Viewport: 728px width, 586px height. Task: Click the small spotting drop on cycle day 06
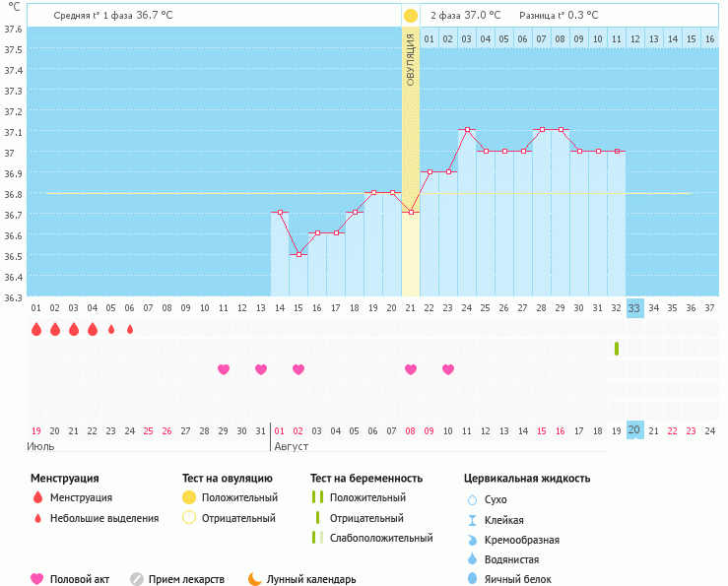[x=129, y=329]
